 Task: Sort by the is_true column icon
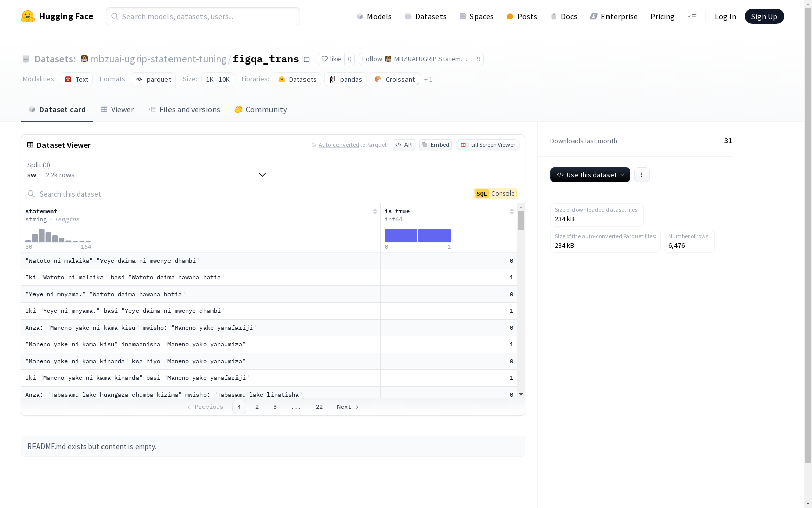click(x=512, y=211)
